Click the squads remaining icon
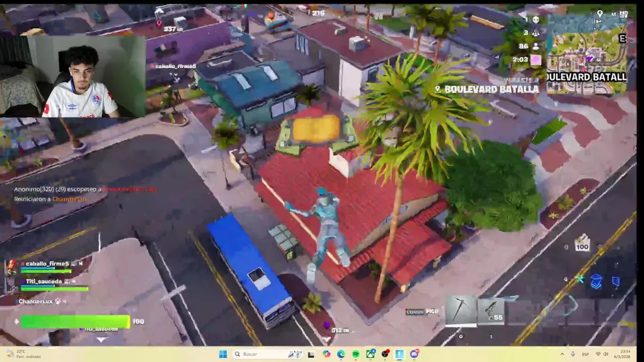The width and height of the screenshot is (644, 362). (x=536, y=33)
